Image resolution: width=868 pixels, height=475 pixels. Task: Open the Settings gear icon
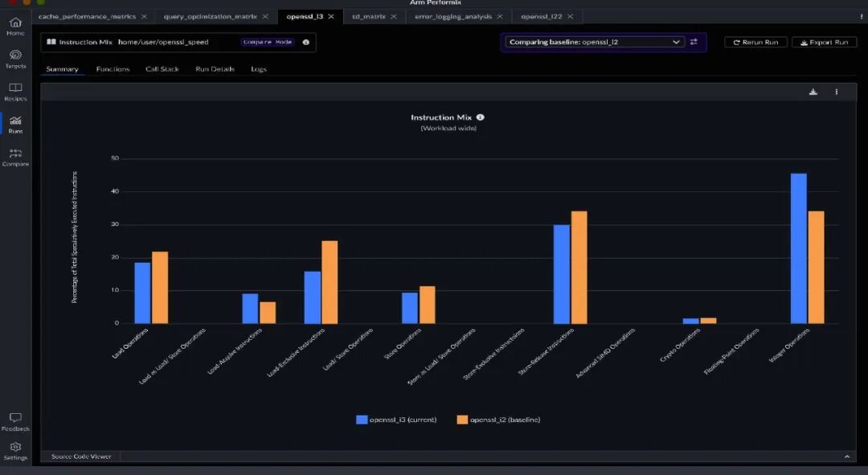click(15, 451)
